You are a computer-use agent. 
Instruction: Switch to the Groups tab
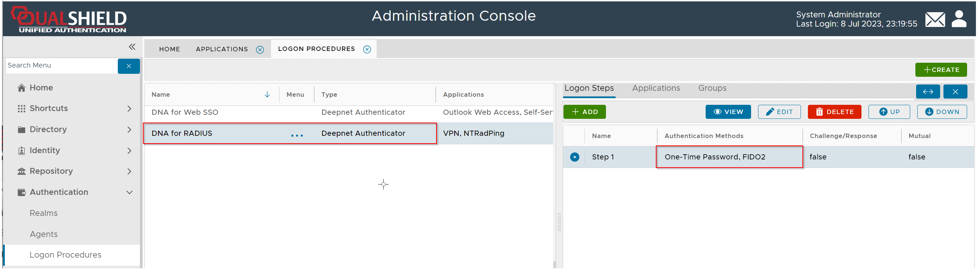tap(712, 88)
